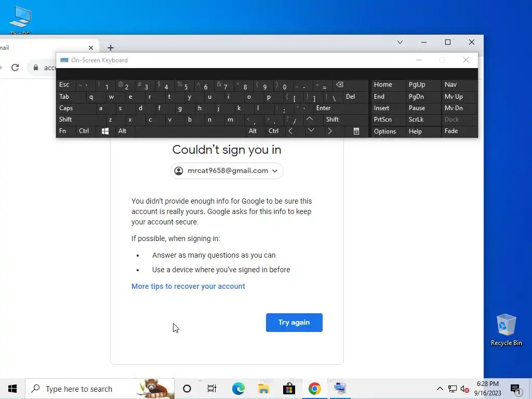Toggle the left Shift key
This screenshot has height=399, width=532.
81,119
